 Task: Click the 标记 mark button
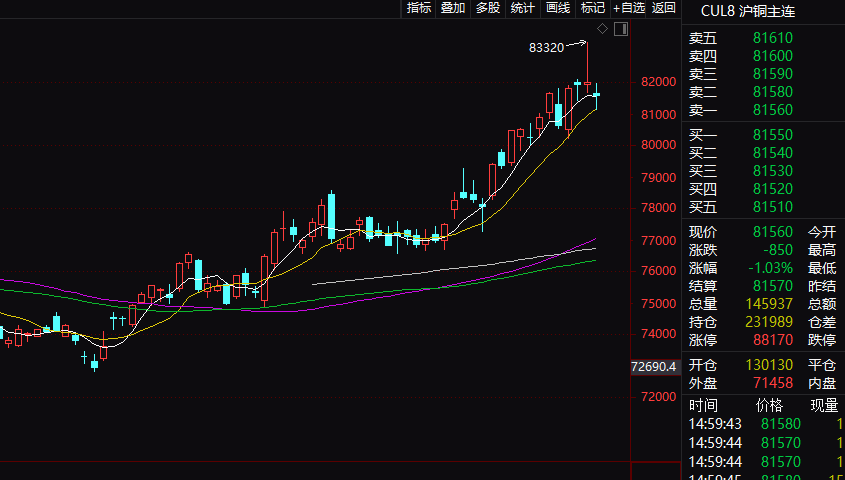coord(593,8)
